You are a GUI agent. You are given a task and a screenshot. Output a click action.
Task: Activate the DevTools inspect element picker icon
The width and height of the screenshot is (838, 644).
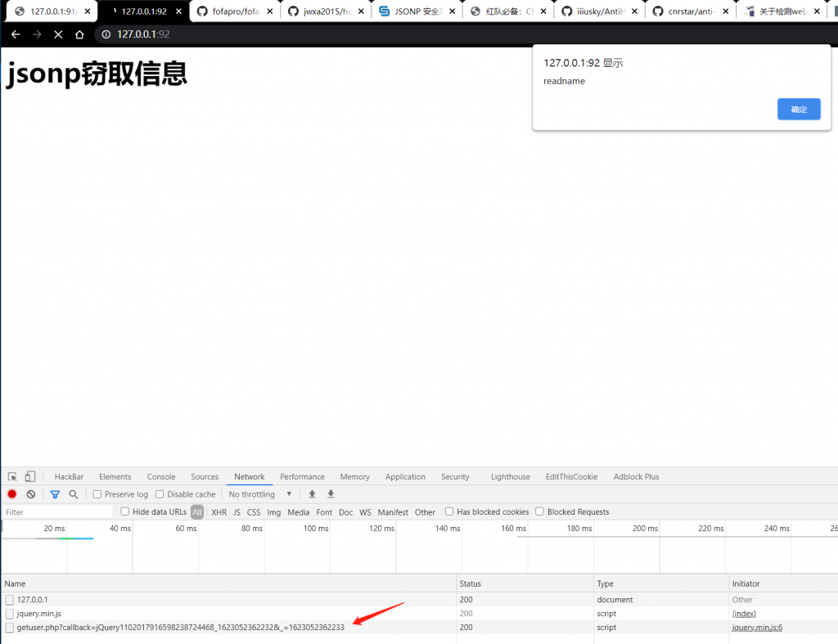click(12, 477)
